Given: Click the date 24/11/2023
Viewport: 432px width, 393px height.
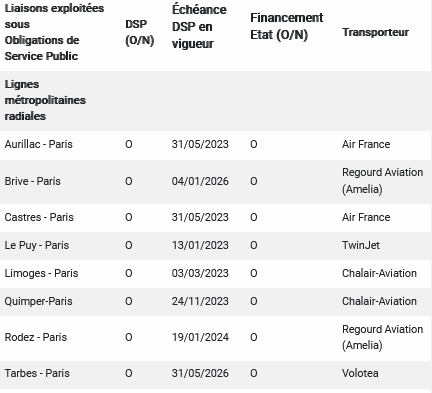Looking at the screenshot, I should pos(200,301).
